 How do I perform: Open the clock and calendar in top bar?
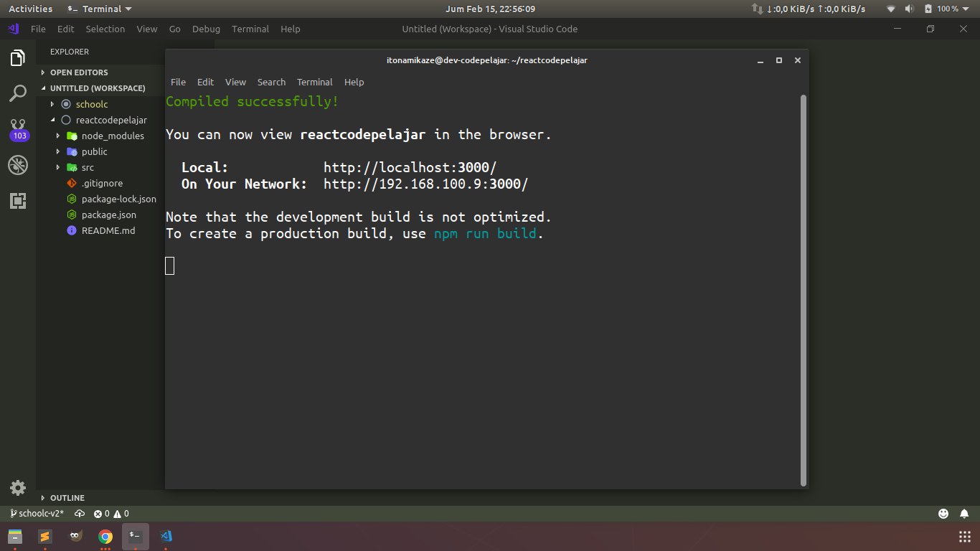tap(490, 9)
